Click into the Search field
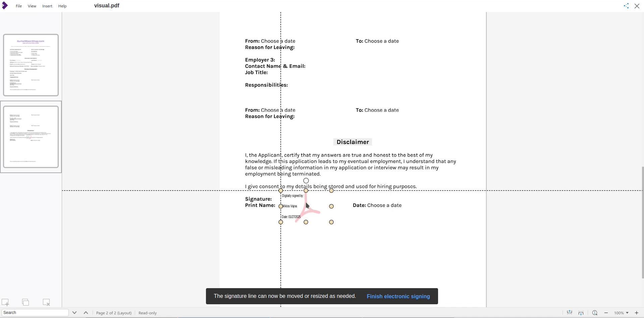This screenshot has width=644, height=318. pos(35,313)
